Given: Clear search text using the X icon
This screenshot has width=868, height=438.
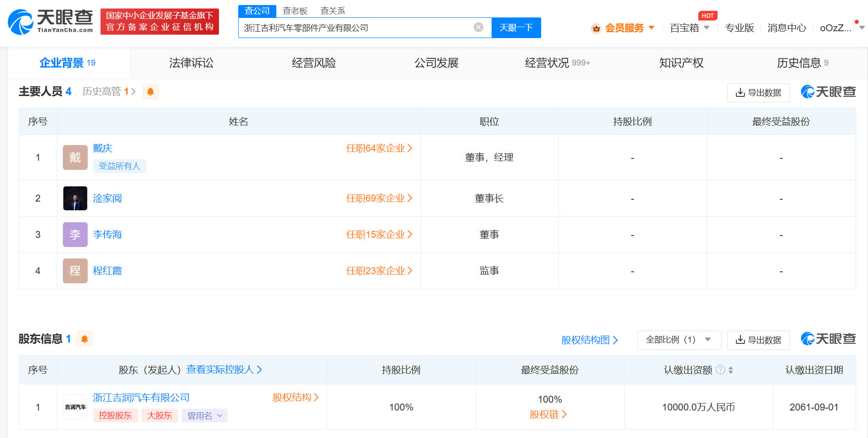Looking at the screenshot, I should point(479,28).
